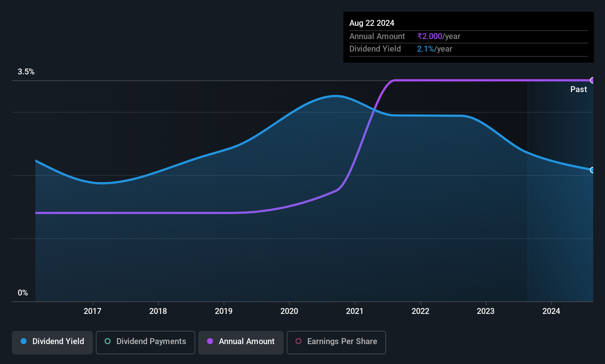Click the Earnings Per Share legend circle
Viewport: 605px width, 364px height.
pos(298,342)
